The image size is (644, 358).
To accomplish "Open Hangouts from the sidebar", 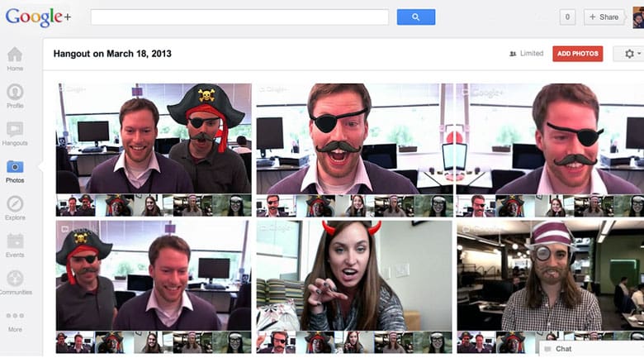I will pos(15,131).
